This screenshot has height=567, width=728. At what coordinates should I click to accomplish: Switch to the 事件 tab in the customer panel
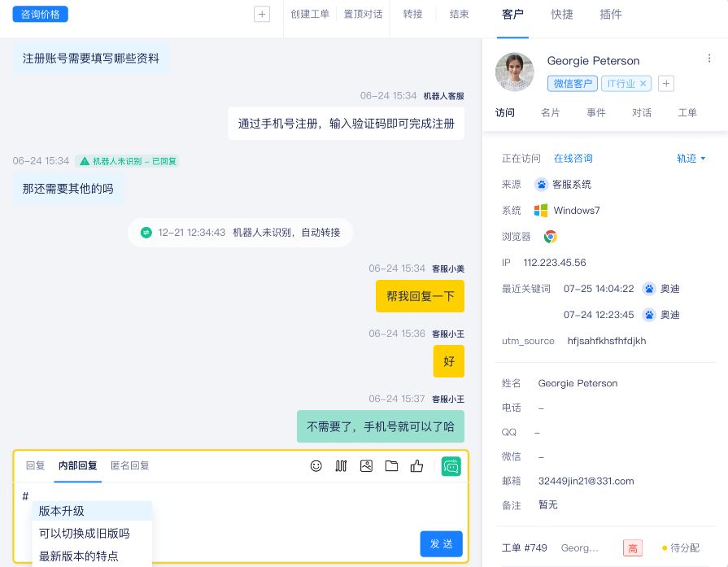tap(596, 113)
